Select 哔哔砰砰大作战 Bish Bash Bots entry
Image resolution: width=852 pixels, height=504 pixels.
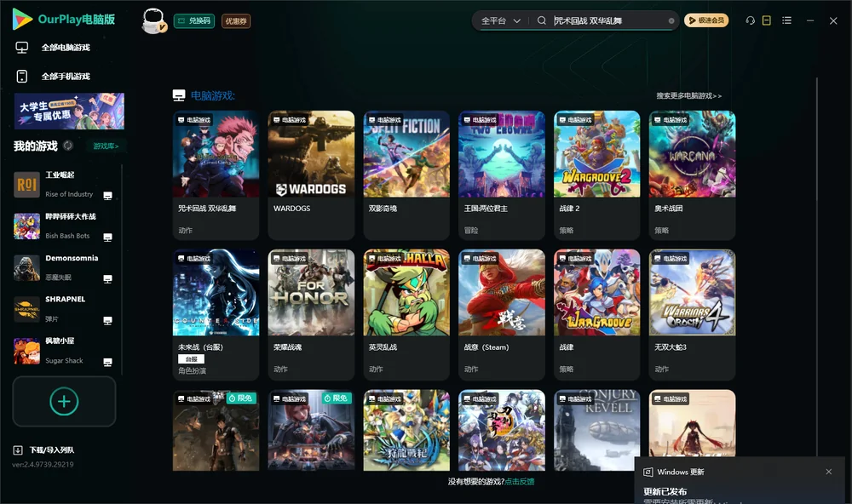point(63,226)
